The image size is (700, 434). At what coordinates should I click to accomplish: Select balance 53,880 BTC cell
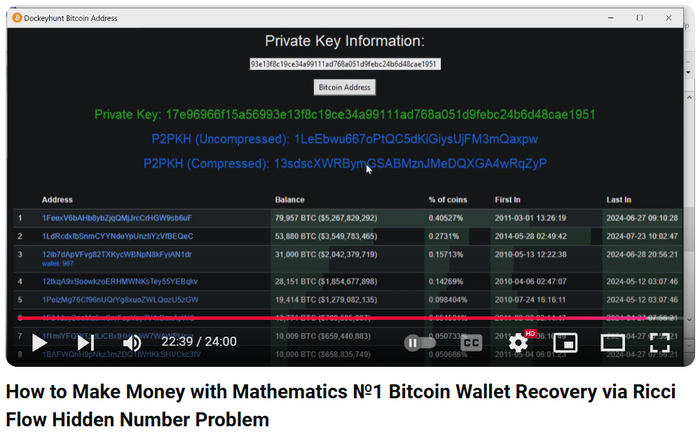(326, 236)
